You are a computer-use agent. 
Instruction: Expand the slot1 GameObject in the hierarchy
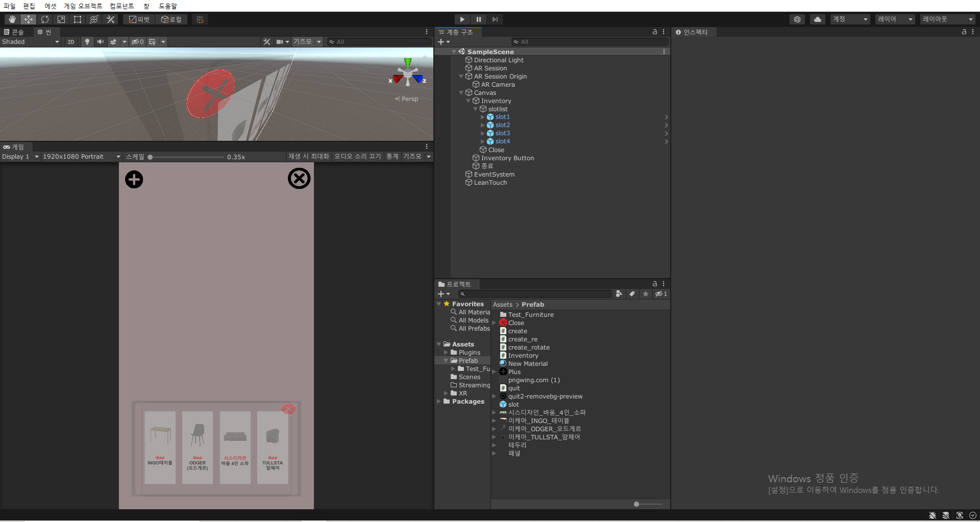(483, 117)
